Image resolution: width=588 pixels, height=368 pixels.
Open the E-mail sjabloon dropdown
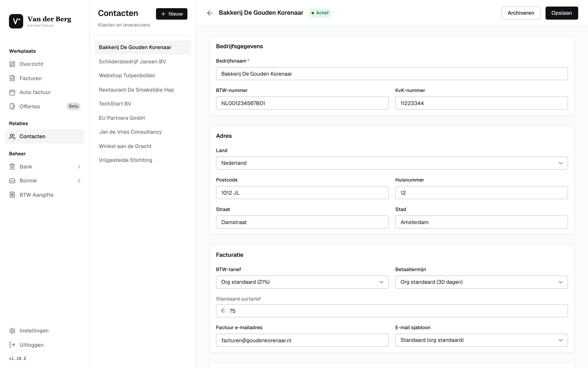(x=481, y=340)
